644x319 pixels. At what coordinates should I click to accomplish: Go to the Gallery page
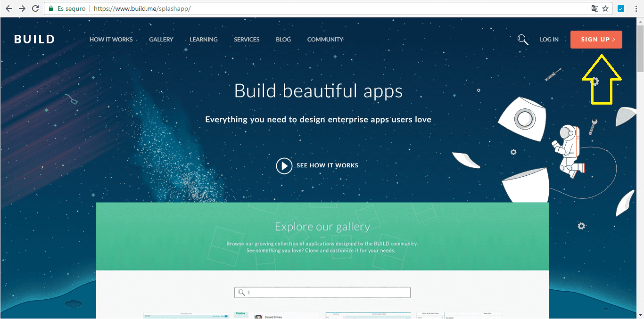tap(161, 40)
